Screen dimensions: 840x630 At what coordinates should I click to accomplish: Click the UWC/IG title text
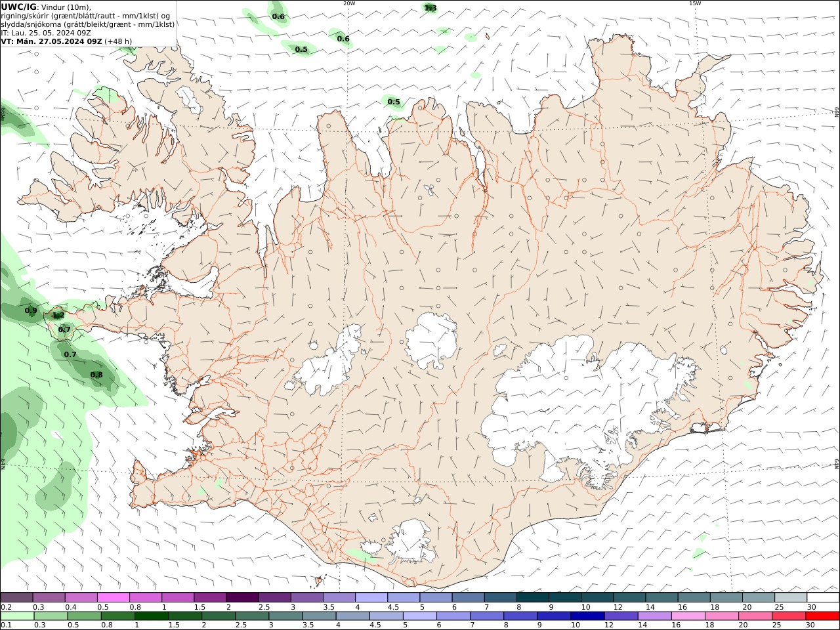click(18, 7)
